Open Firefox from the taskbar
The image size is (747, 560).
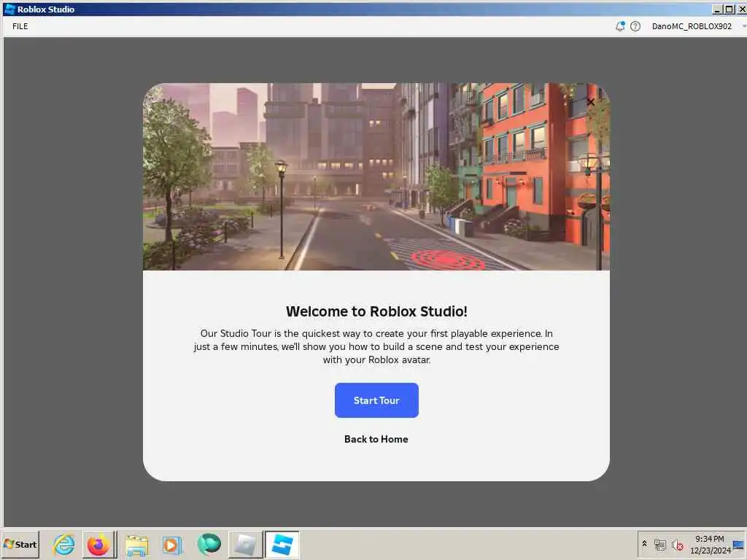[x=98, y=544]
